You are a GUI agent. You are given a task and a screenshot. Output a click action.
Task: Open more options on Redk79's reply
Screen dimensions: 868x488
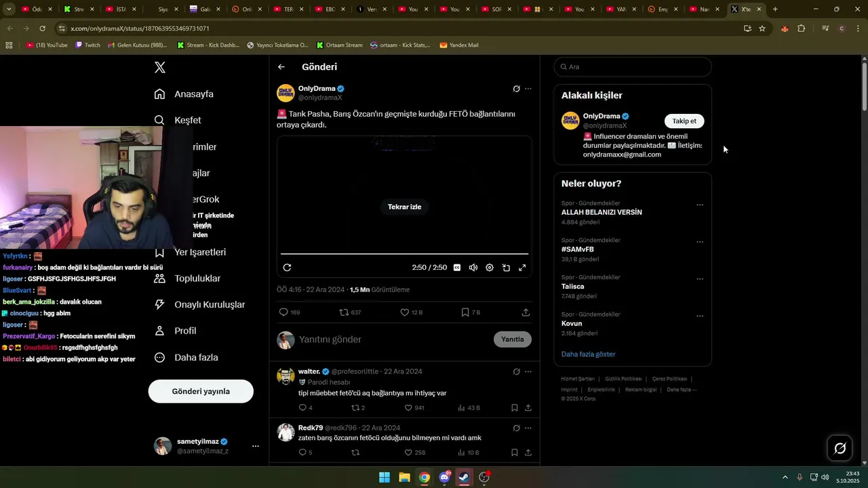pyautogui.click(x=528, y=428)
